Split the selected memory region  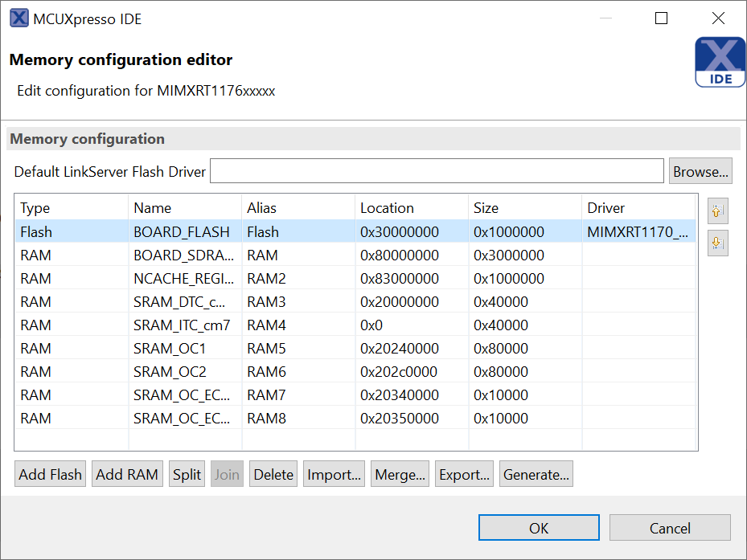click(187, 474)
